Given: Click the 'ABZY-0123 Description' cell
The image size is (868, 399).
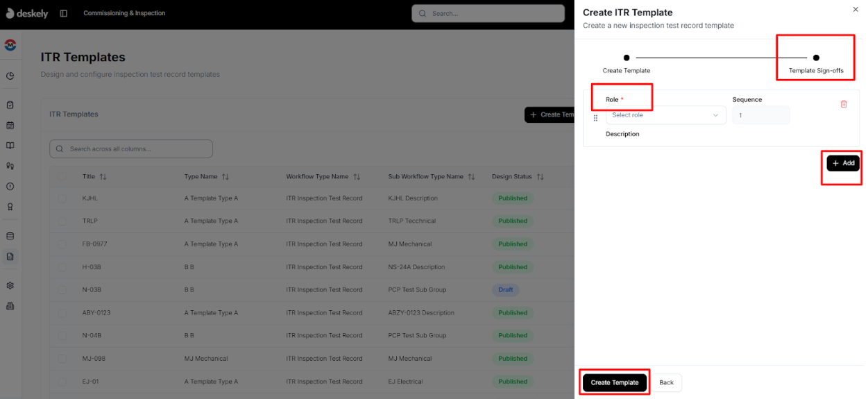Looking at the screenshot, I should 421,313.
